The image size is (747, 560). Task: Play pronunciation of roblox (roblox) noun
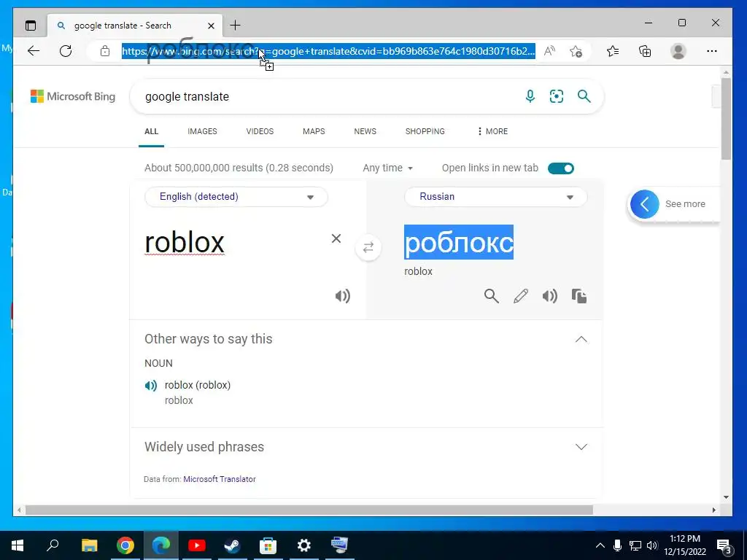(x=150, y=385)
